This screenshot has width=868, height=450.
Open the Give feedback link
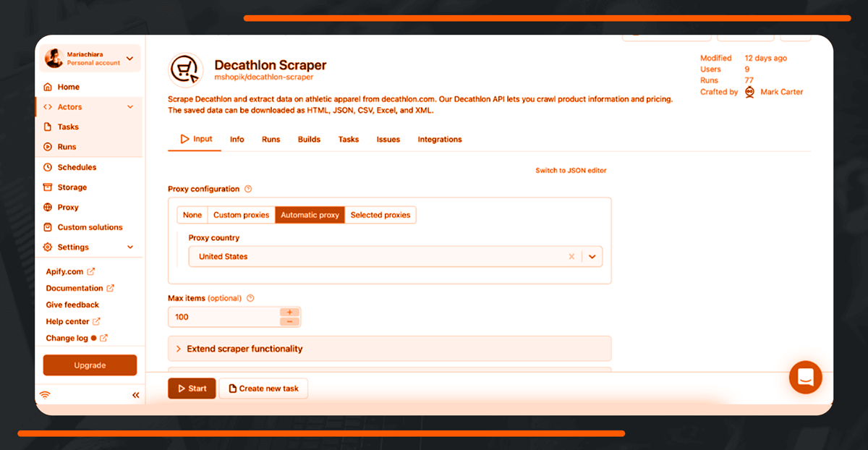coord(72,305)
